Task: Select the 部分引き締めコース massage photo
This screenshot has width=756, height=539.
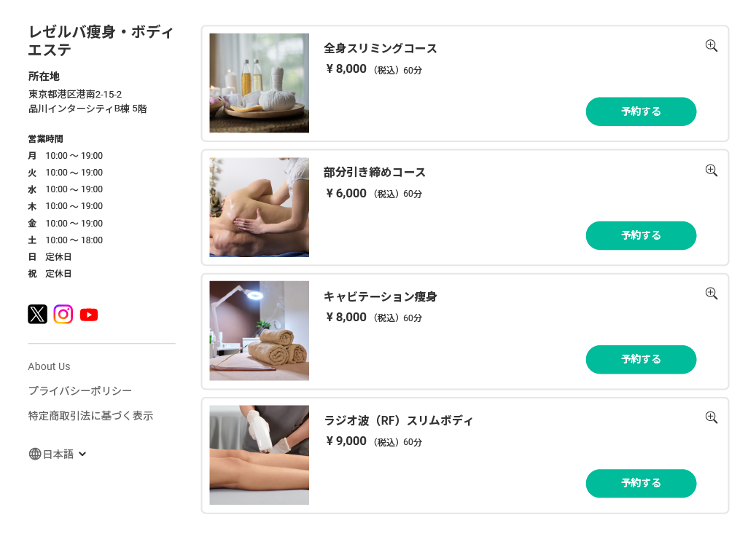Action: pyautogui.click(x=259, y=207)
